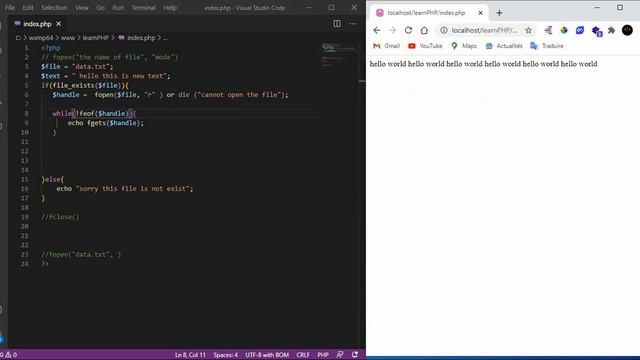Viewport: 640px width, 360px height.
Task: Open the browser profile avatar
Action: 627,30
